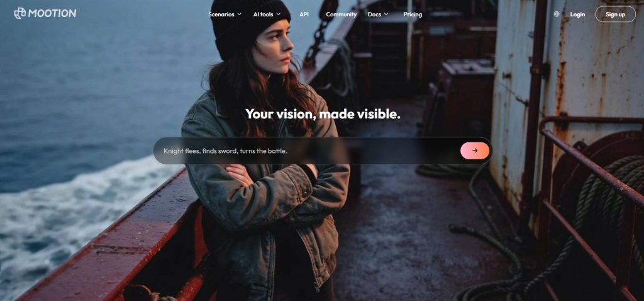The width and height of the screenshot is (644, 301).
Task: Click the Login link
Action: [577, 14]
